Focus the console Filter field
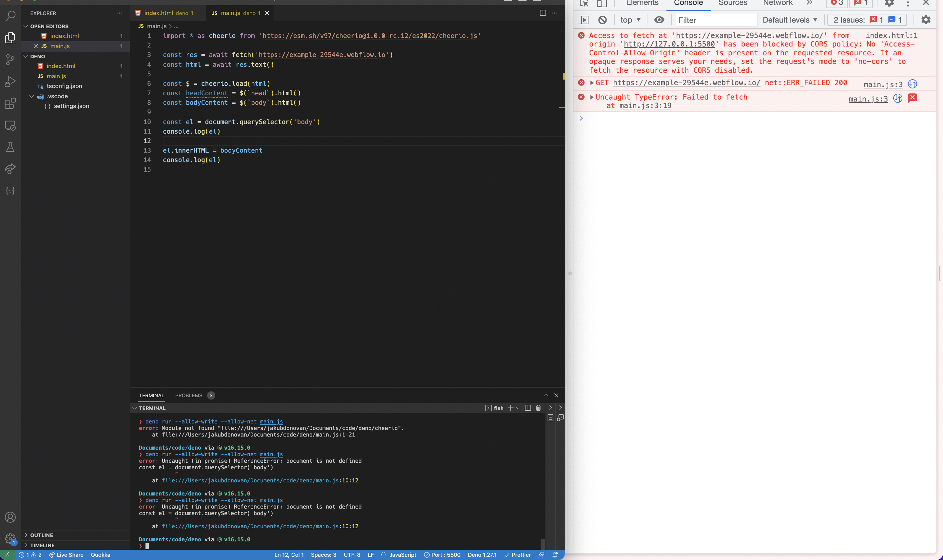The width and height of the screenshot is (943, 560). click(x=716, y=20)
